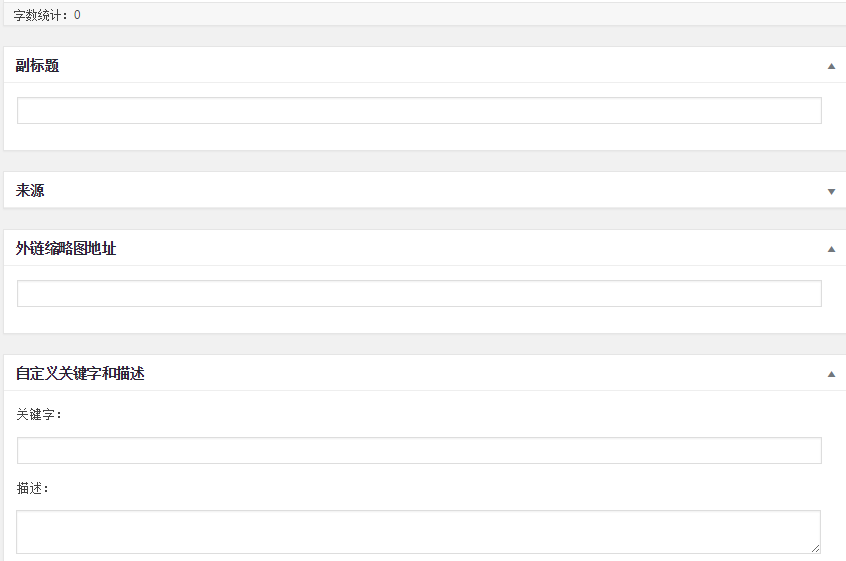Expand the 来源 panel with its arrow
846x561 pixels.
tap(831, 191)
